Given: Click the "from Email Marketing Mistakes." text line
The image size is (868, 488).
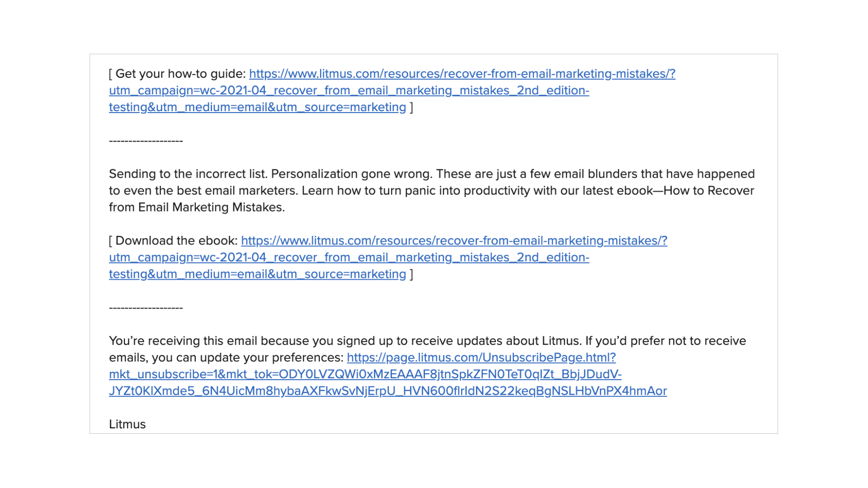Looking at the screenshot, I should (x=197, y=207).
